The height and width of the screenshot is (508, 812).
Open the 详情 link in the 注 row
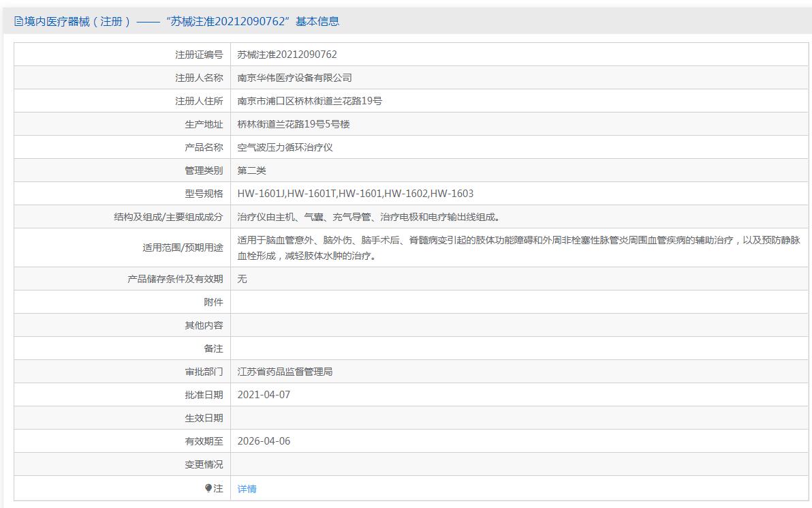247,489
